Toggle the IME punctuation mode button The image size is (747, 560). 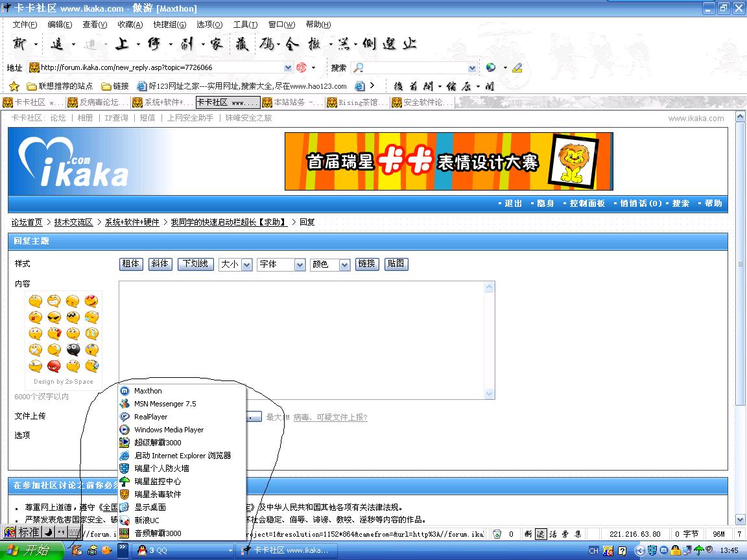click(62, 532)
